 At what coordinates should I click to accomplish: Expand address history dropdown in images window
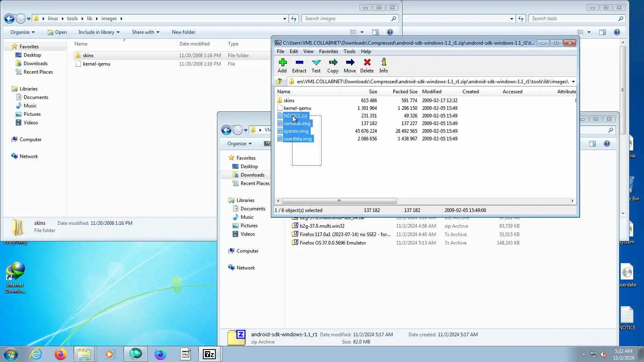point(285,19)
